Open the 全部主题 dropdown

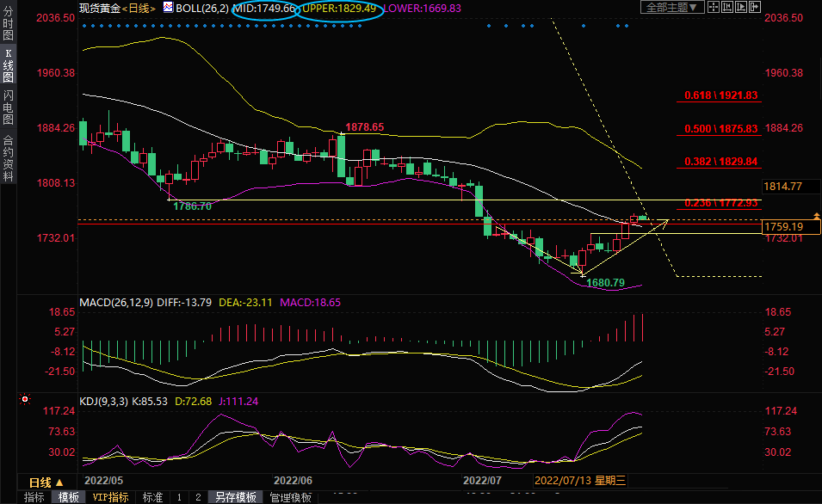click(x=674, y=8)
